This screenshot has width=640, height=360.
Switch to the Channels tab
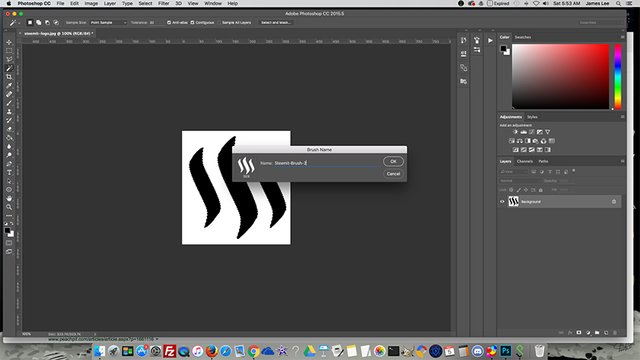524,161
